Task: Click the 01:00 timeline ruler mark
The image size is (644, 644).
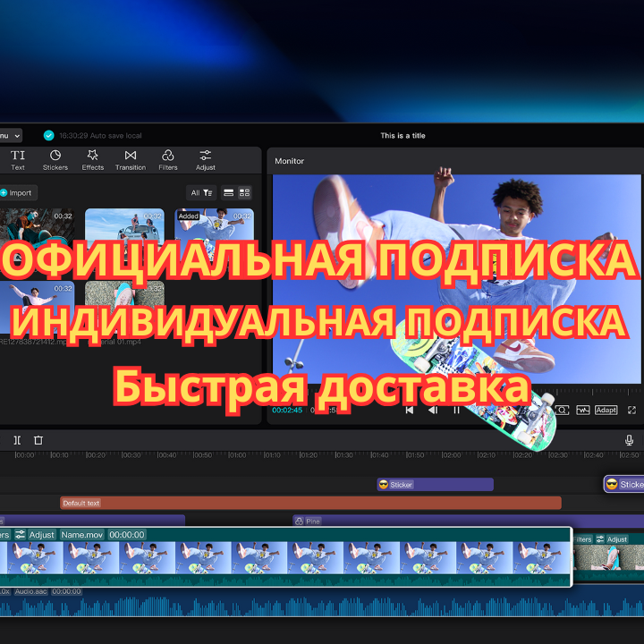Action: click(x=236, y=455)
